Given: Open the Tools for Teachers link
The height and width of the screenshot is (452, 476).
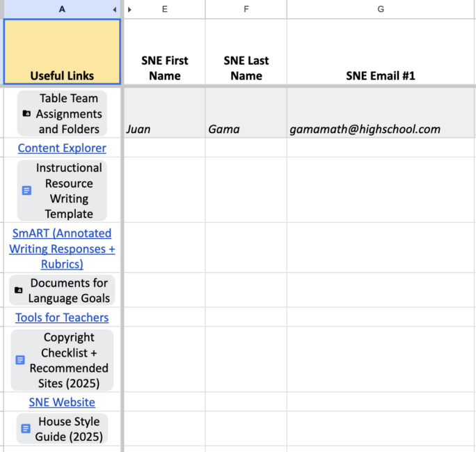Looking at the screenshot, I should pyautogui.click(x=62, y=318).
